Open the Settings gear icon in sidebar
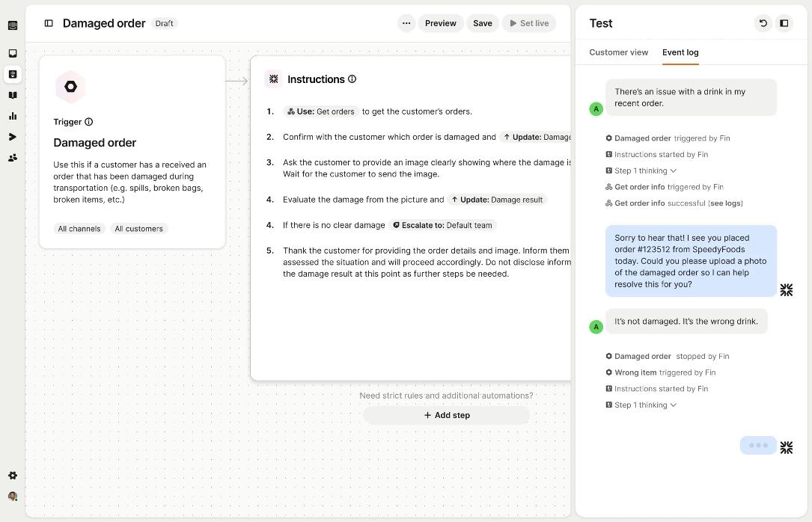This screenshot has width=812, height=522. [13, 476]
